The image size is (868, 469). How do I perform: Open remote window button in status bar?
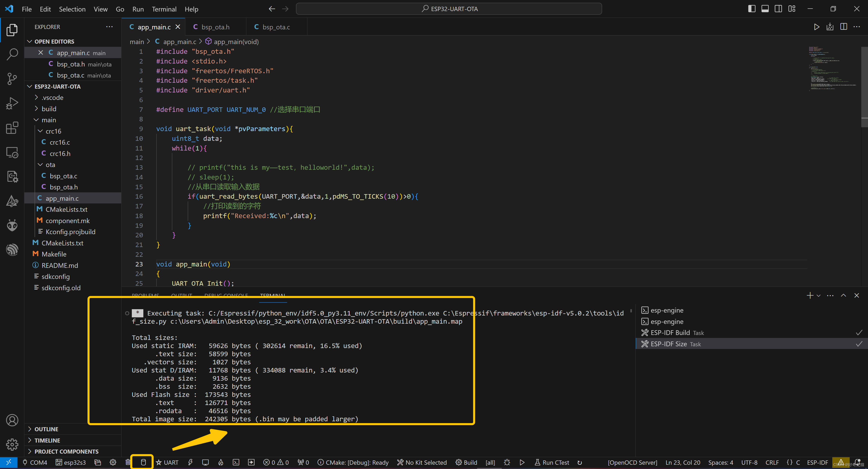(x=9, y=462)
